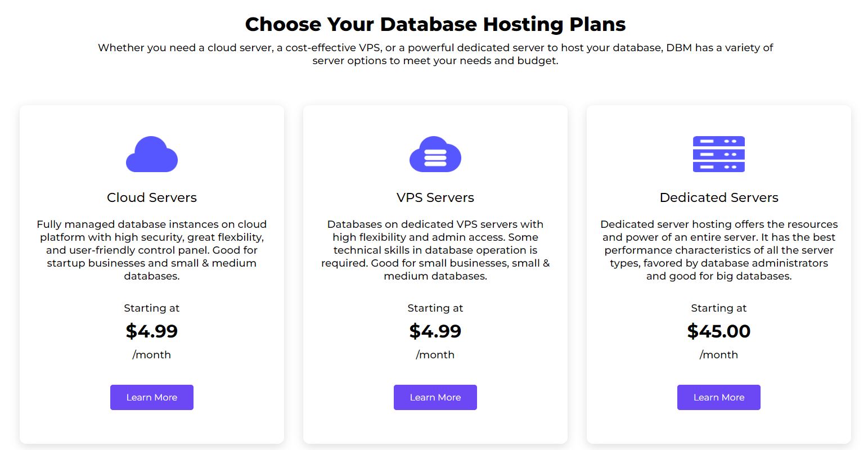Viewport: 868px width, 450px height.
Task: Click the Cloud Servers cloud icon
Action: tap(152, 154)
